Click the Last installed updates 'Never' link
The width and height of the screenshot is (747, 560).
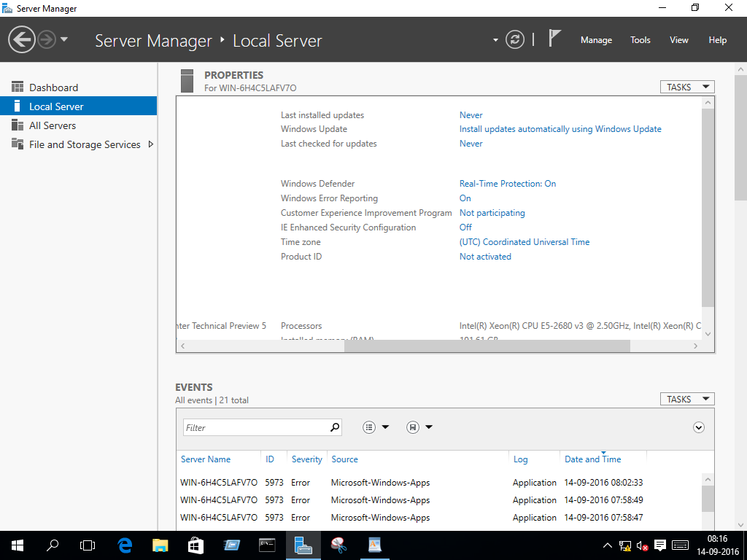[x=471, y=115]
